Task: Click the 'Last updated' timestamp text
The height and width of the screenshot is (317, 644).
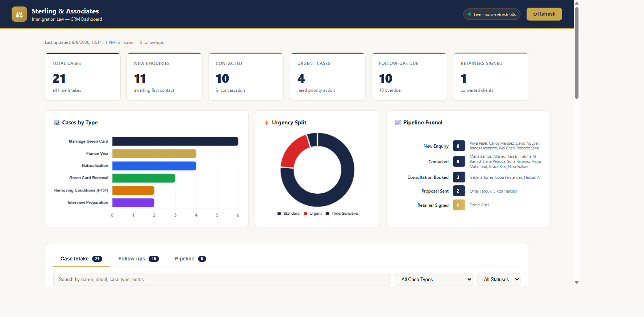Action: (104, 42)
